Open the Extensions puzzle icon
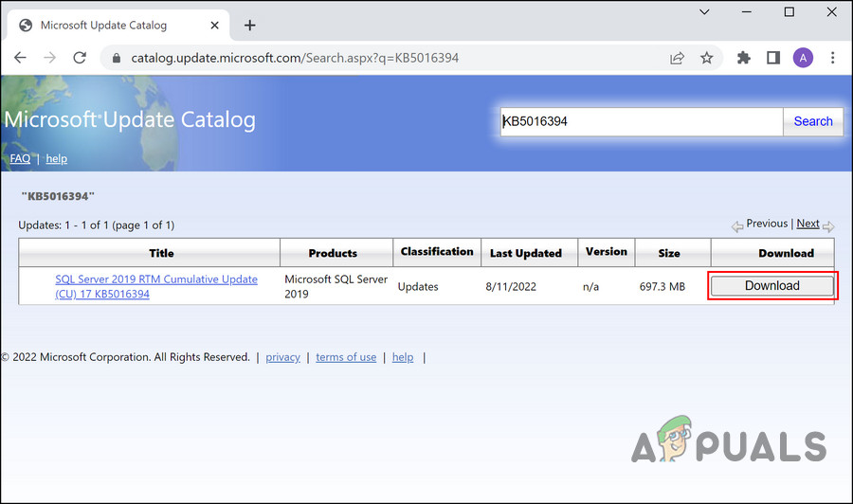The height and width of the screenshot is (504, 853). coord(743,58)
